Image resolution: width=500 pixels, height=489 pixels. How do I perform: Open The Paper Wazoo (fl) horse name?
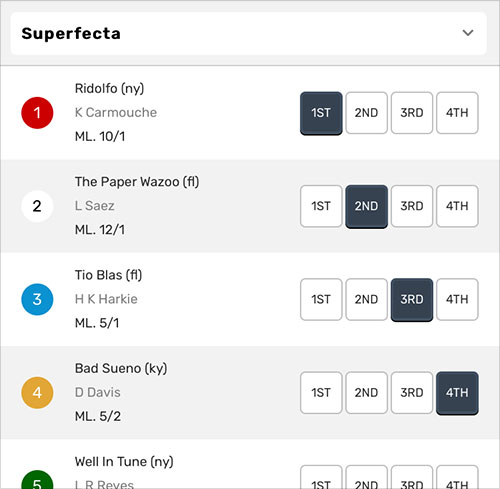point(137,182)
